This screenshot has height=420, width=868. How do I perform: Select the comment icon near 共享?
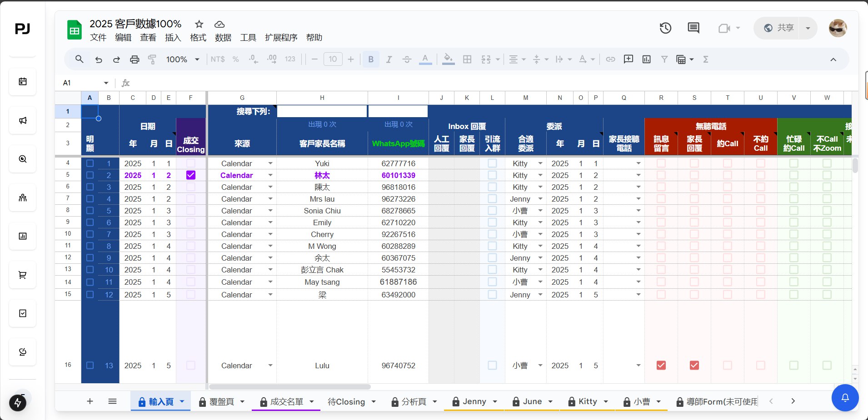693,28
